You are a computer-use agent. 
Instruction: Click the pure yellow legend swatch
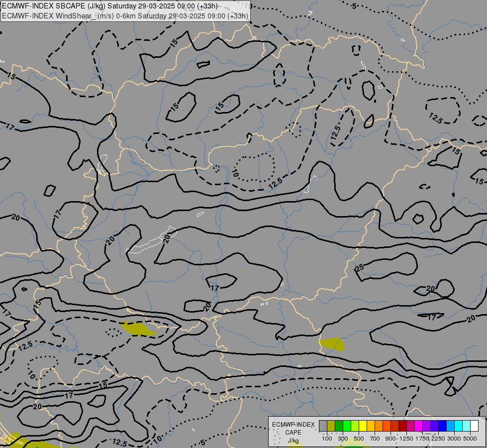363,426
